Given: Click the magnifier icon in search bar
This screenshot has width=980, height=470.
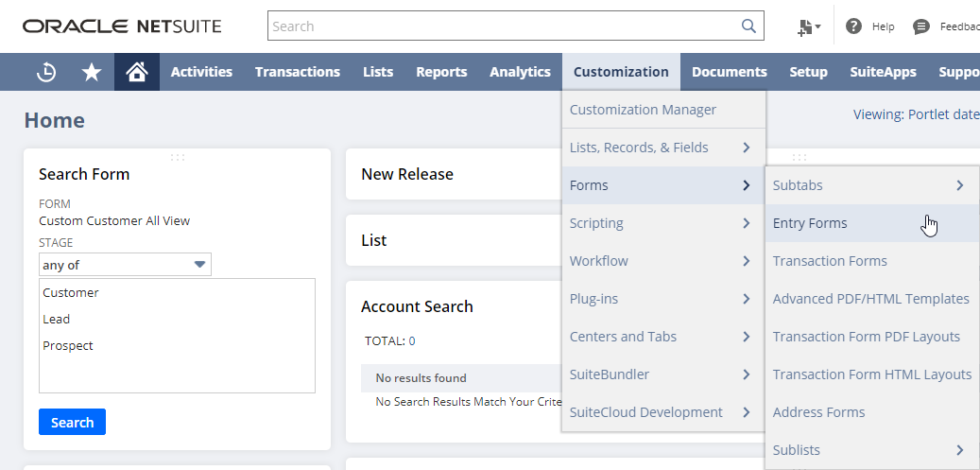Looking at the screenshot, I should point(748,26).
